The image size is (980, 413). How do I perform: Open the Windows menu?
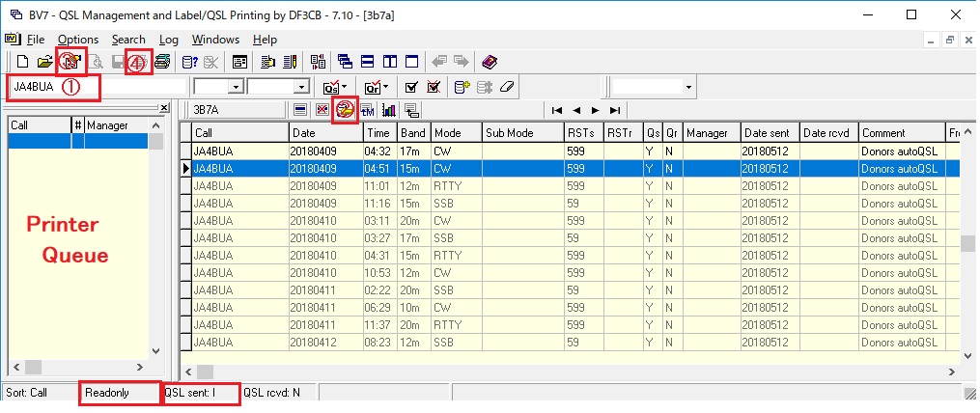point(215,40)
